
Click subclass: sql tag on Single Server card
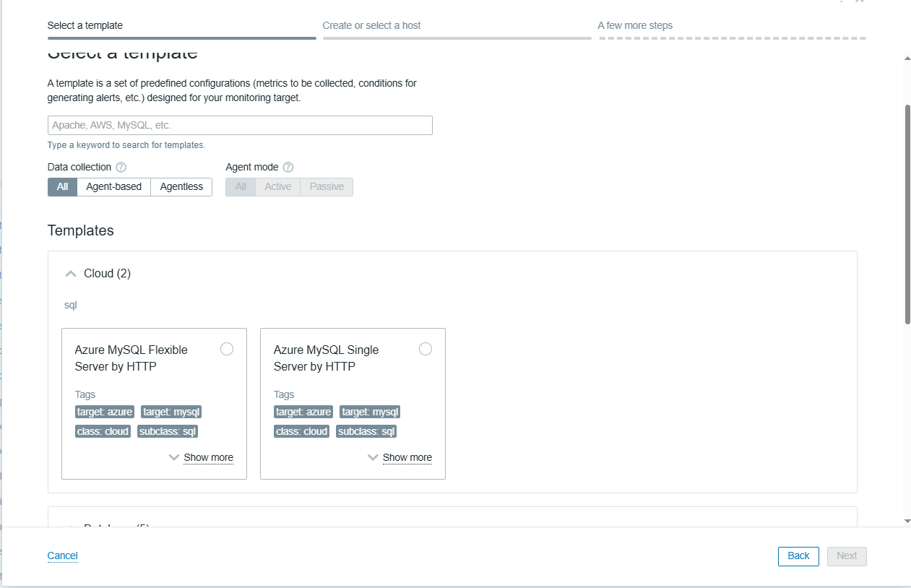point(366,432)
